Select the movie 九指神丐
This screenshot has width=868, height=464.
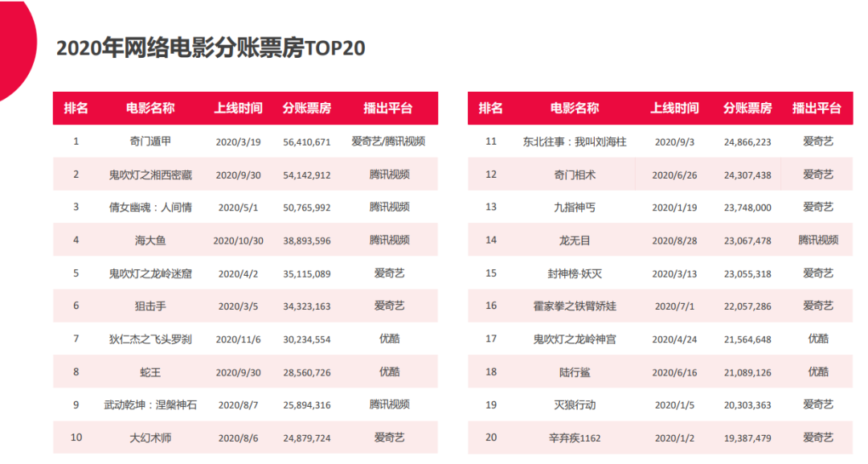[575, 207]
